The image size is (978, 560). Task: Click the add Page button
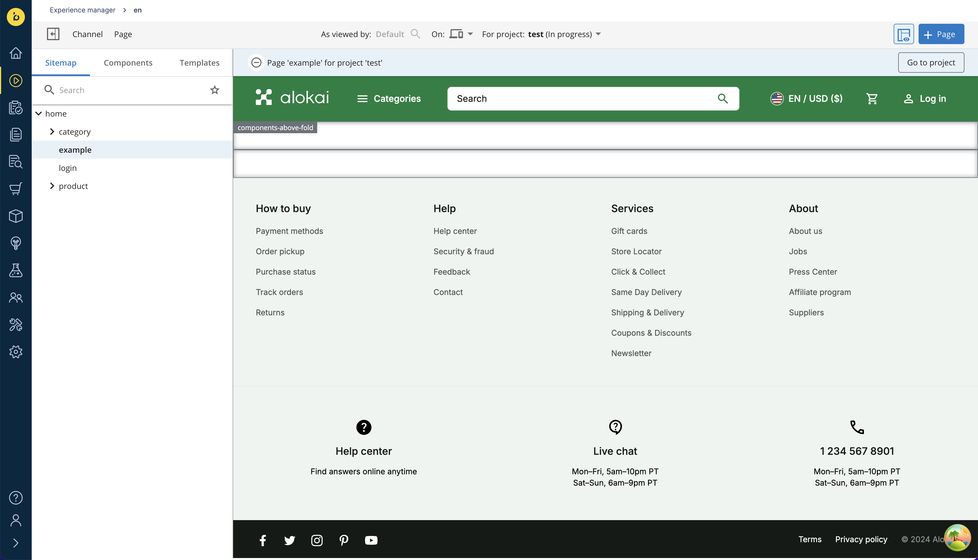[x=941, y=34]
